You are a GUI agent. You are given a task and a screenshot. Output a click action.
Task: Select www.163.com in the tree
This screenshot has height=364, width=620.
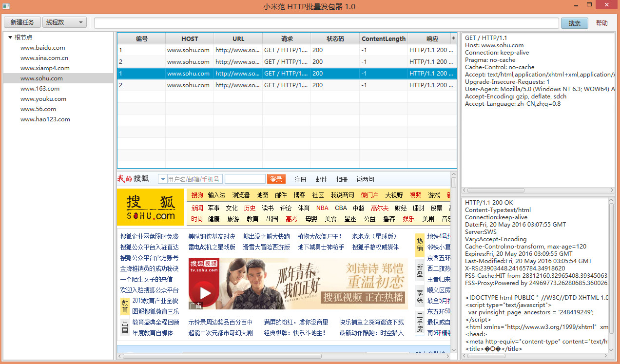click(x=39, y=89)
